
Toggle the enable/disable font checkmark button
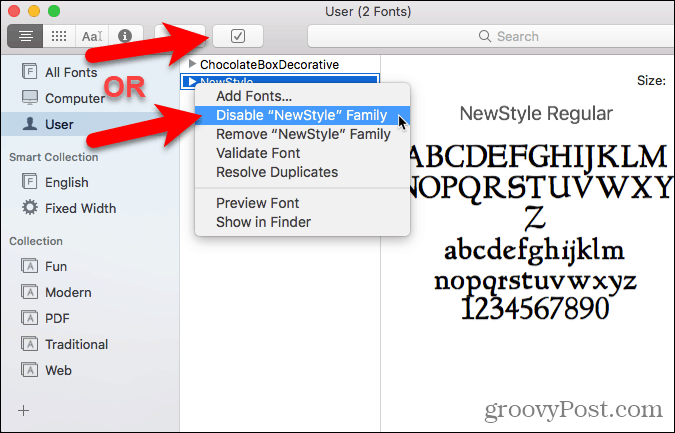[238, 36]
